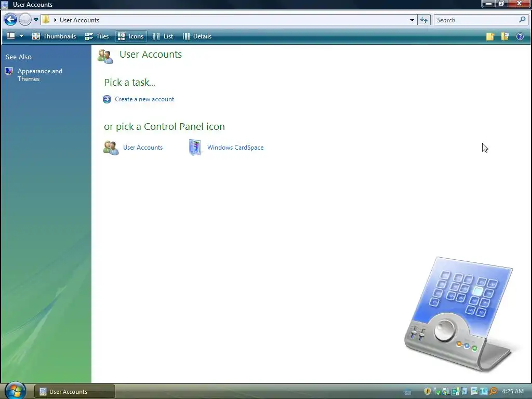The height and width of the screenshot is (399, 532).
Task: Click the Appearance and Themes monitor icon
Action: pos(9,71)
